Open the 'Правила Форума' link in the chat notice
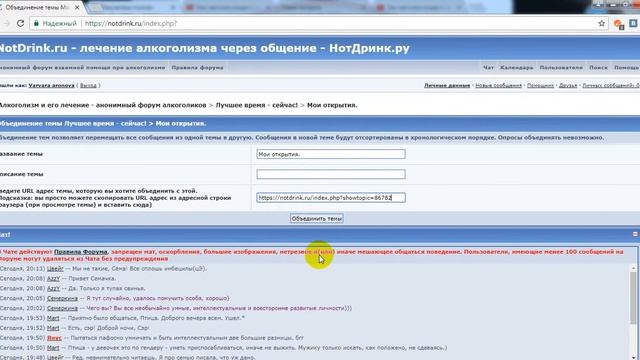The image size is (640, 360). point(80,252)
